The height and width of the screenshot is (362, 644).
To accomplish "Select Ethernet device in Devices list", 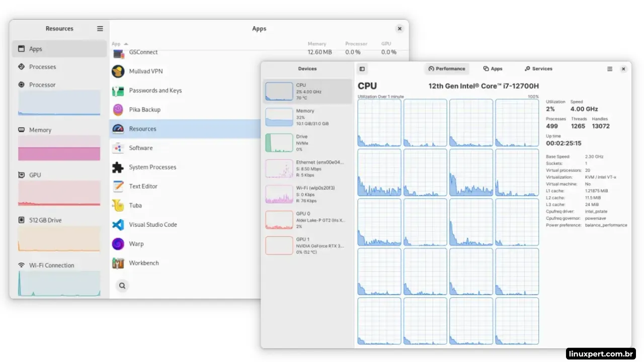I will coord(307,168).
